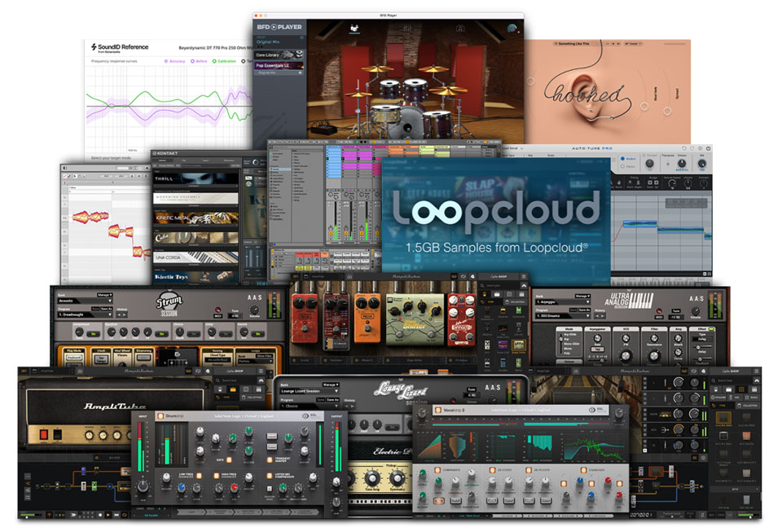Image resolution: width=782 pixels, height=532 pixels.
Task: Select the red and white pedal on the pedalboard
Action: pyautogui.click(x=460, y=319)
